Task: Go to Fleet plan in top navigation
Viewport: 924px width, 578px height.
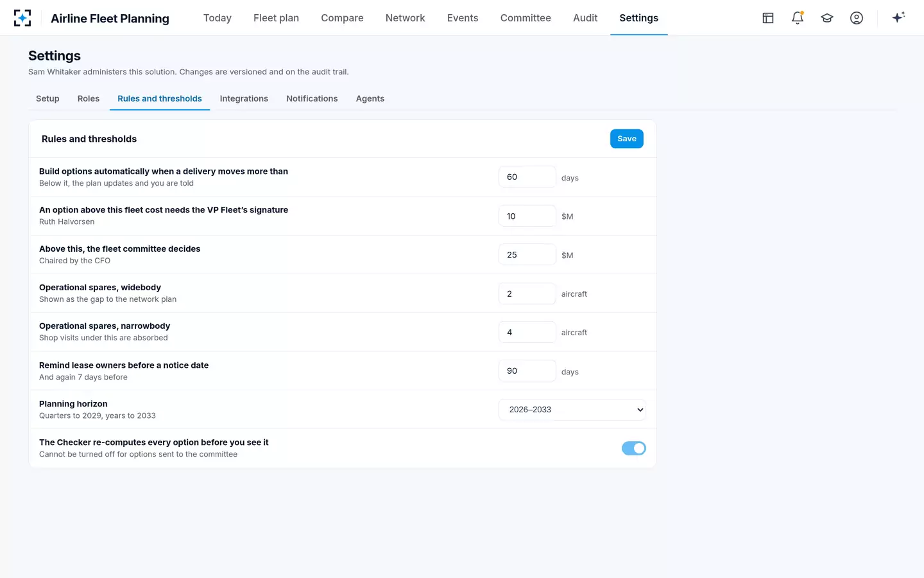Action: [276, 18]
